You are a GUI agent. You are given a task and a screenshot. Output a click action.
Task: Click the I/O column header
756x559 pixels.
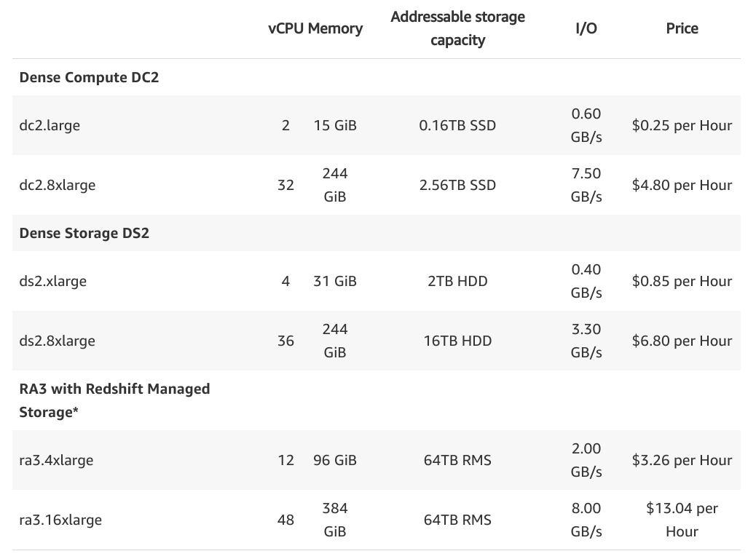[x=586, y=28]
